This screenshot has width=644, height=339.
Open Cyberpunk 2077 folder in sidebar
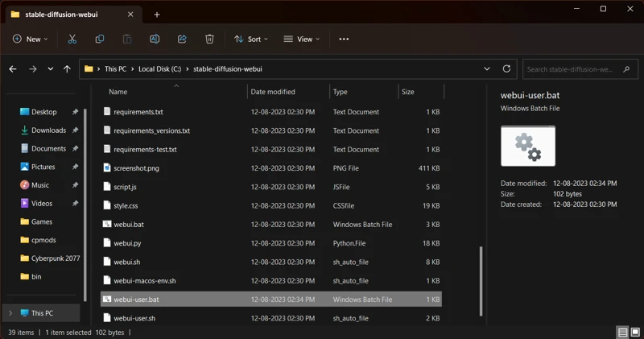(x=56, y=258)
